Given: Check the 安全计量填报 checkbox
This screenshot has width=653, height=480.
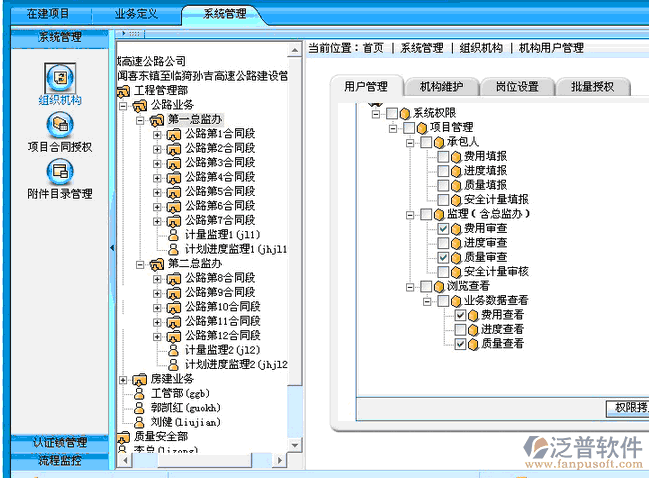Looking at the screenshot, I should tap(443, 200).
